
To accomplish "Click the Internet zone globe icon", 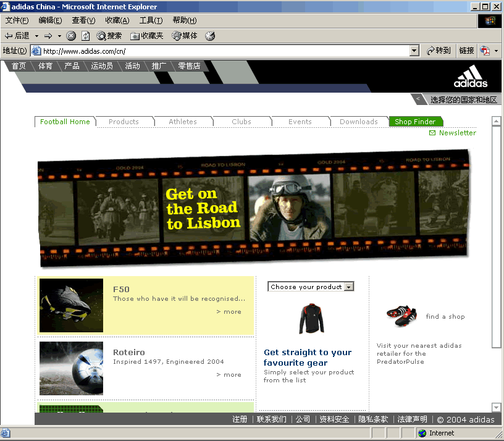I will (422, 433).
